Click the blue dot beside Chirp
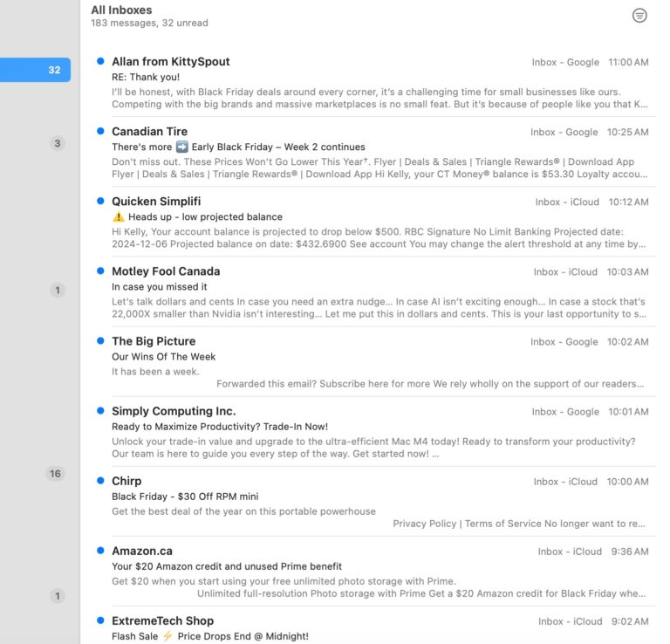The width and height of the screenshot is (670, 644). click(101, 481)
